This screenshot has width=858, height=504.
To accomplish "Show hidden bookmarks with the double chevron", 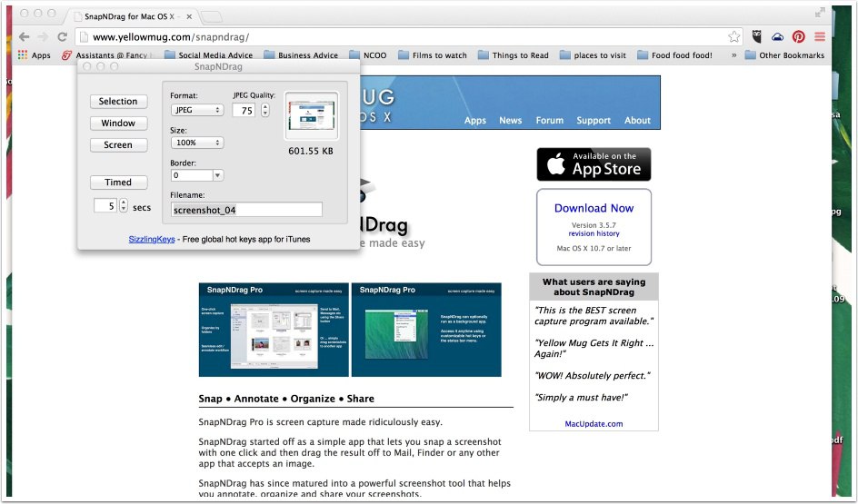I will (x=733, y=55).
